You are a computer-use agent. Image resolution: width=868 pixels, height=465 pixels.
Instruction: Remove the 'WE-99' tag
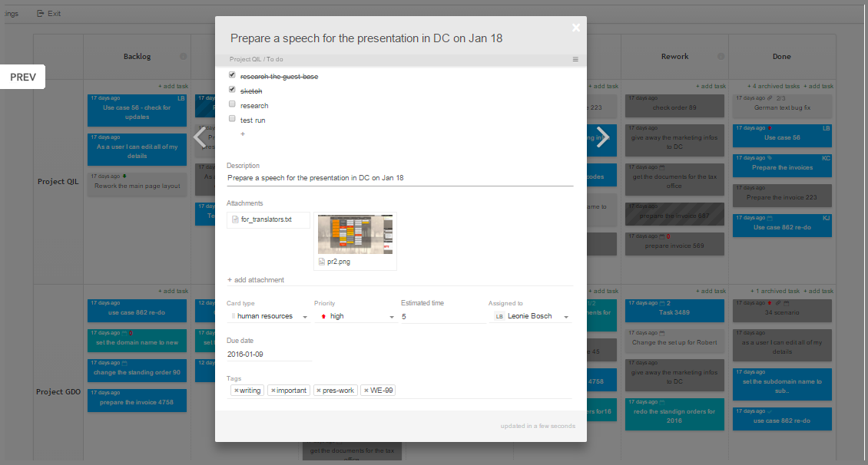366,391
